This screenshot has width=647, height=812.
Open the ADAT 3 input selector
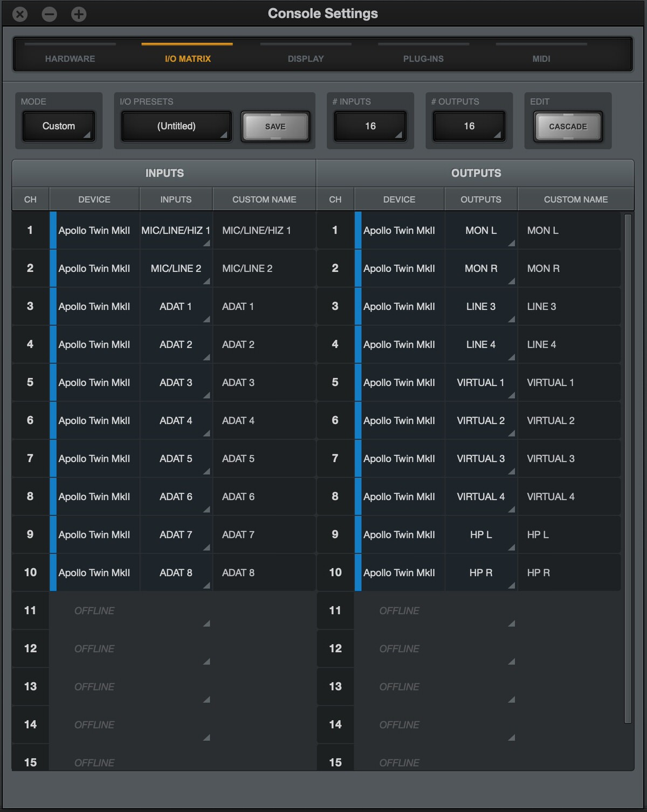[176, 383]
